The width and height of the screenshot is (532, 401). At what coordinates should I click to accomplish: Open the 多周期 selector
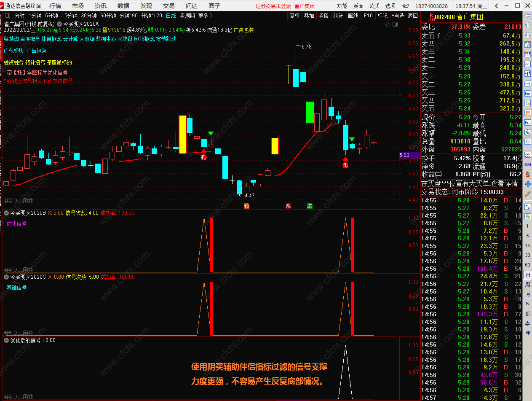187,16
